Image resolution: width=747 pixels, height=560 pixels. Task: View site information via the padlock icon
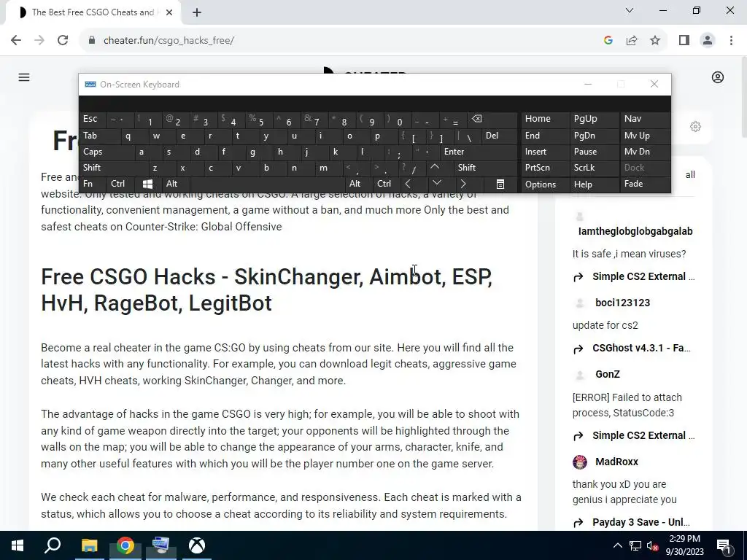[x=92, y=41]
